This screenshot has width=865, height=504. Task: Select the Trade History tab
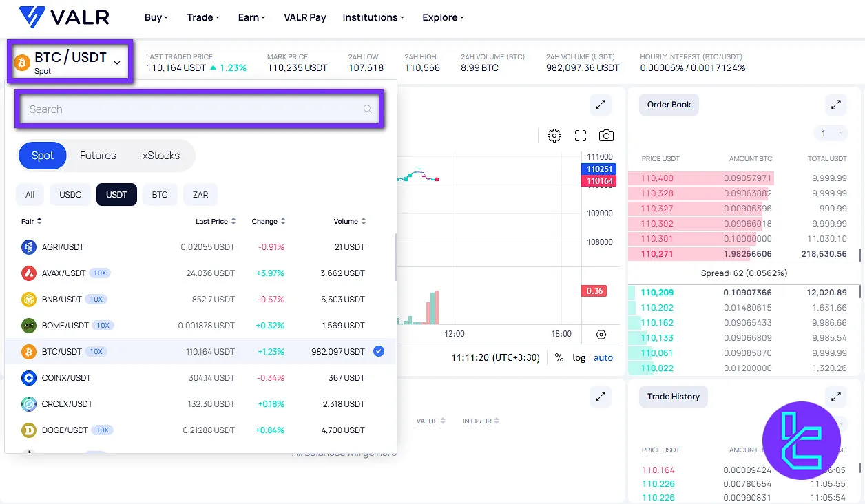pos(673,397)
